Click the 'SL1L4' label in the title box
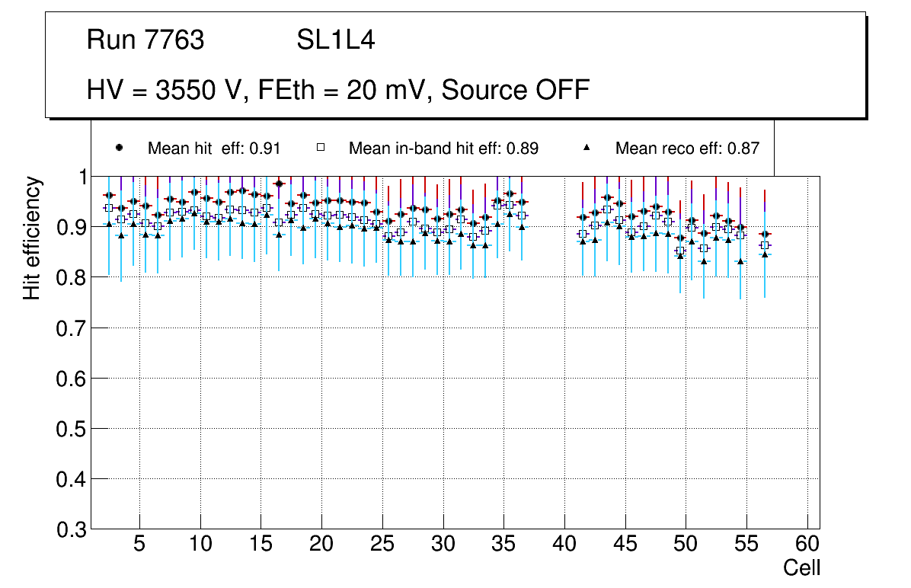 (335, 40)
